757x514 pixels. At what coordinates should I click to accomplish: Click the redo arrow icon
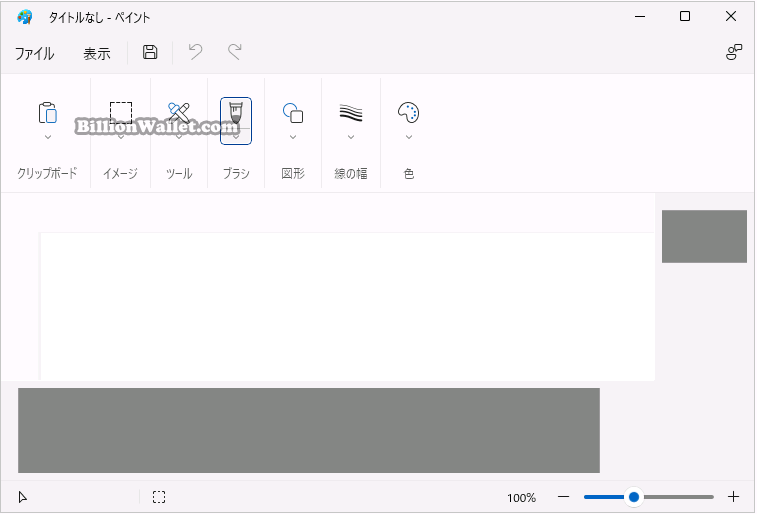click(235, 52)
